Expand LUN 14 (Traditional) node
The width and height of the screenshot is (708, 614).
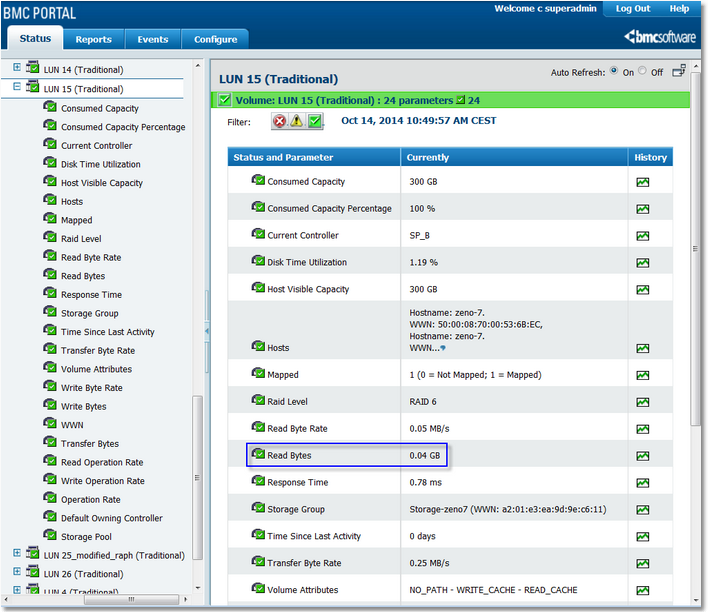click(17, 67)
